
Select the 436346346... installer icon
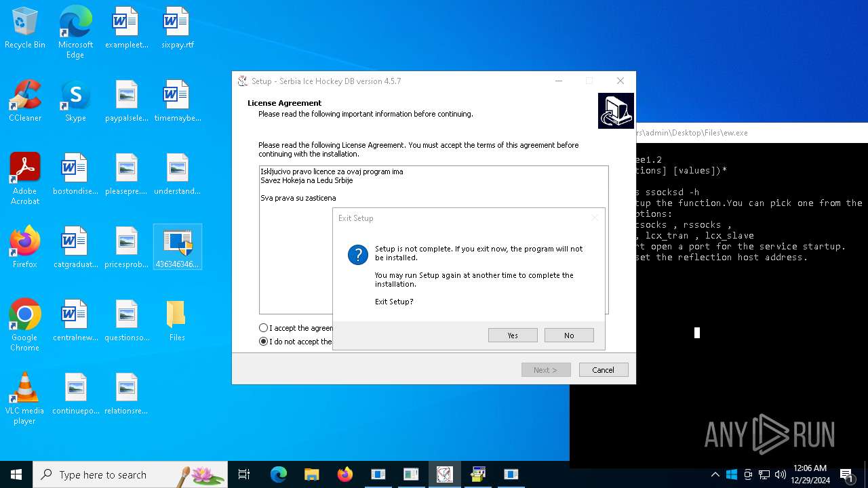tap(177, 247)
